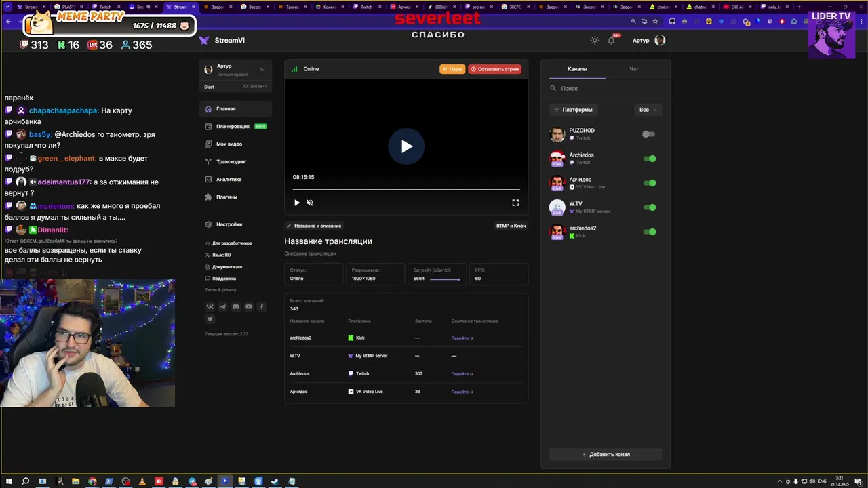
Task: Click the Пауза button
Action: [x=452, y=69]
